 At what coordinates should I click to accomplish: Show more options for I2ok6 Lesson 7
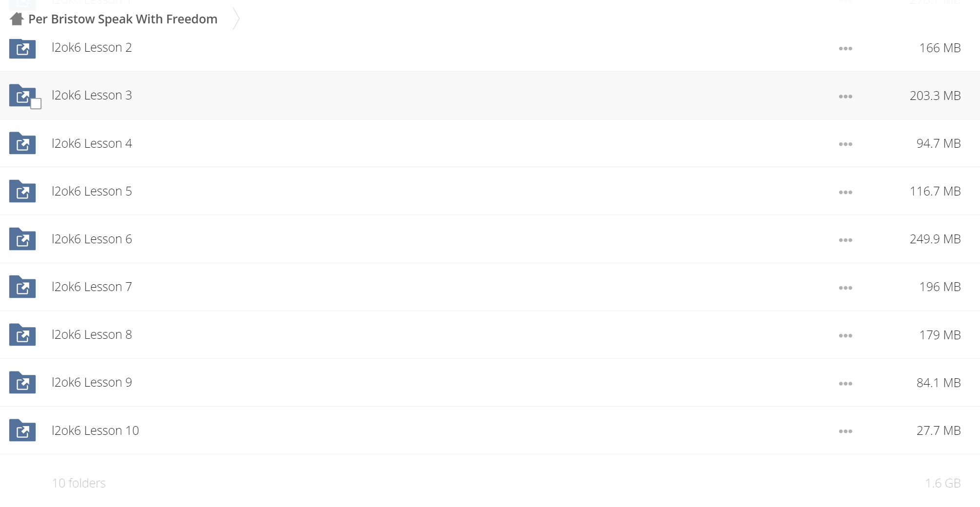click(845, 288)
